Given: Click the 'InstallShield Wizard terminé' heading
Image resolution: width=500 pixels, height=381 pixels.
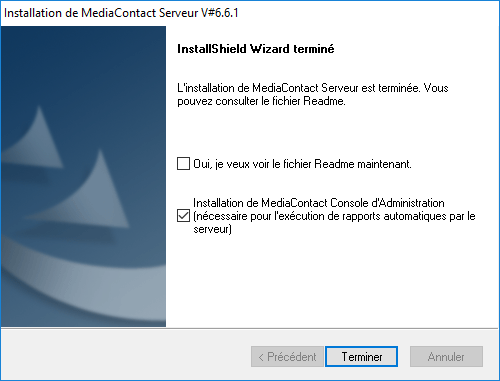Looking at the screenshot, I should 256,49.
